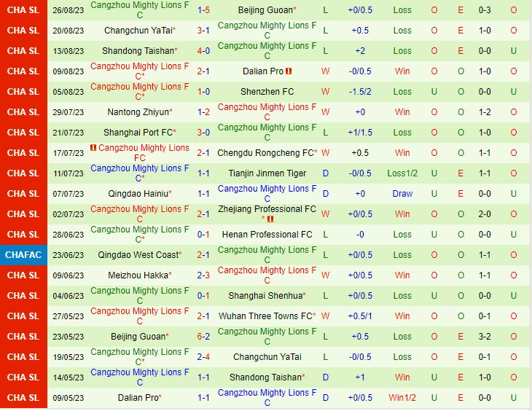
Task: Open the Changchun YaTai away team on 19/05/23
Action: point(267,356)
